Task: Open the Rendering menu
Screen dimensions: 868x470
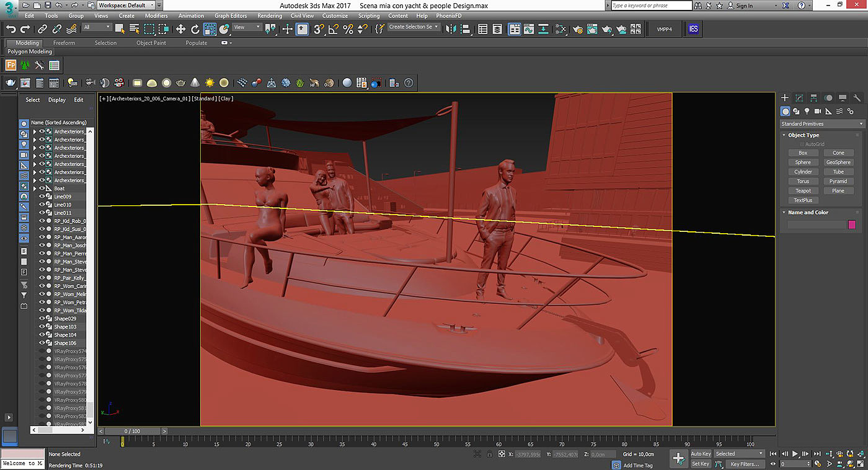Action: [x=269, y=16]
